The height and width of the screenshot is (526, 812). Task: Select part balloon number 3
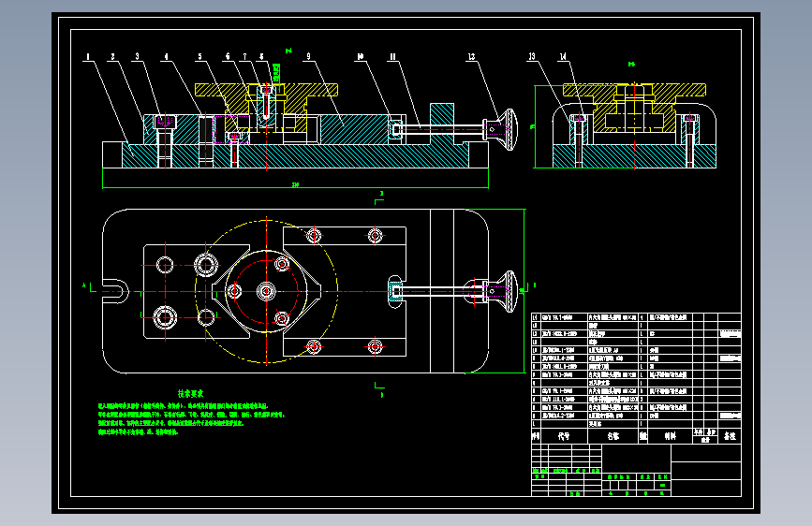[138, 56]
